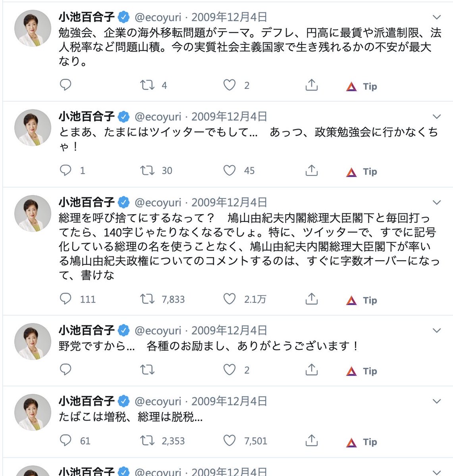Reply to the 勉強会 tweet
The height and width of the screenshot is (476, 453).
[x=66, y=85]
